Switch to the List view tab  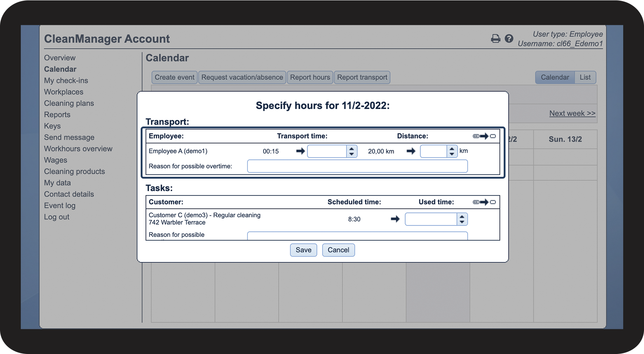tap(585, 77)
